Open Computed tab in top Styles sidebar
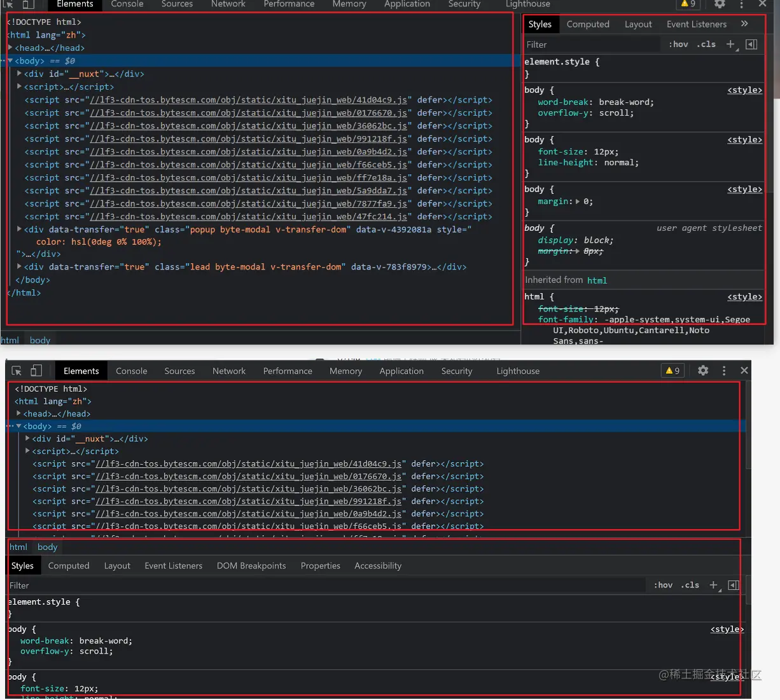 [x=588, y=24]
